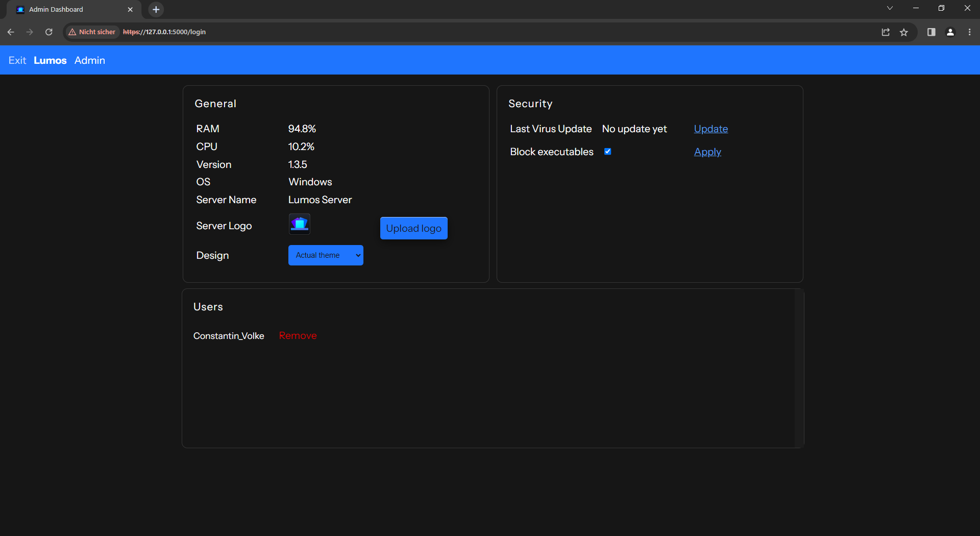The width and height of the screenshot is (980, 536).
Task: Click the Block executables label
Action: click(552, 152)
